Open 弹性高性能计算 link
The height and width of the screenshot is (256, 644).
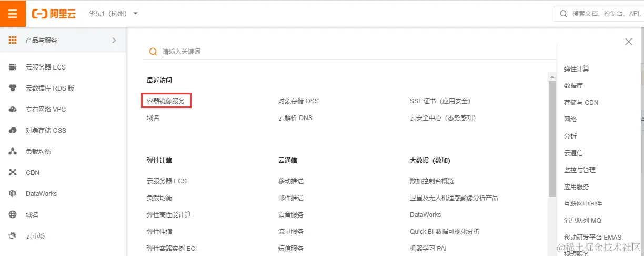point(169,214)
